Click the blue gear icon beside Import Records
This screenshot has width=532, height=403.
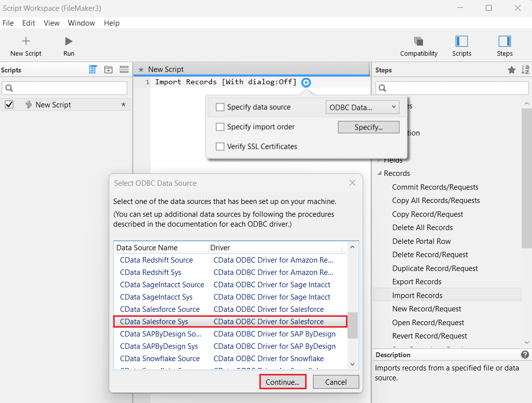(x=306, y=82)
